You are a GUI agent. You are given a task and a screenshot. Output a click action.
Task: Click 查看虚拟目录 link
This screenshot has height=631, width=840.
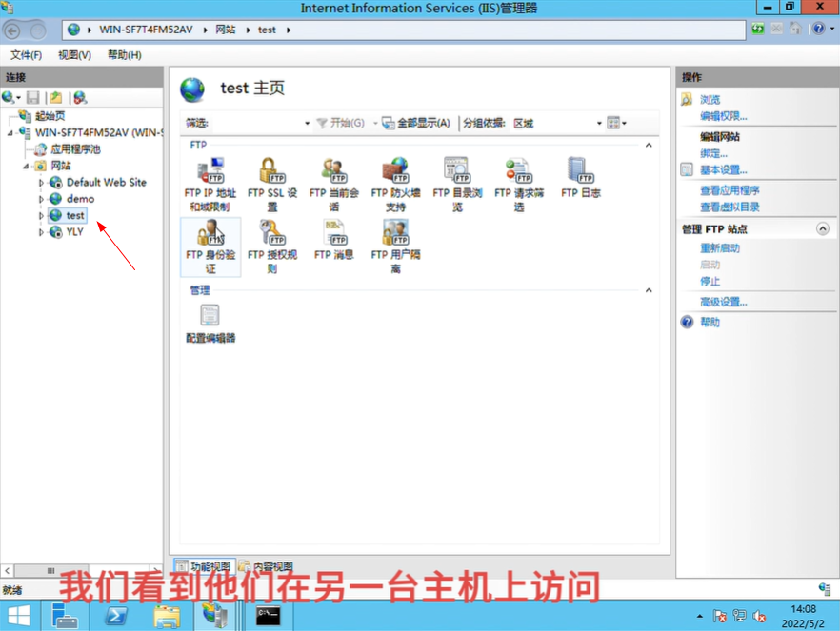(730, 207)
